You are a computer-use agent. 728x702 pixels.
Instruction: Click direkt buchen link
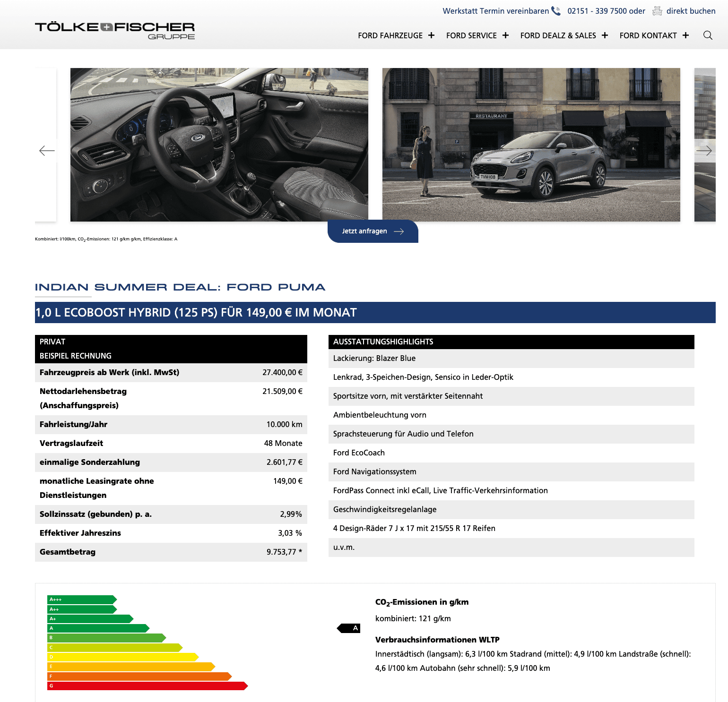(x=691, y=11)
